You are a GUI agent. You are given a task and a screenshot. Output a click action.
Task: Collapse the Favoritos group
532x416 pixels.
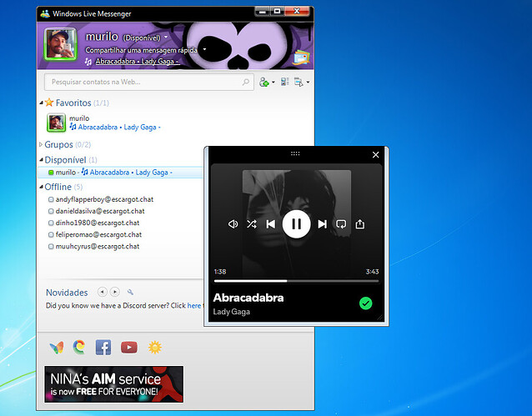click(41, 103)
